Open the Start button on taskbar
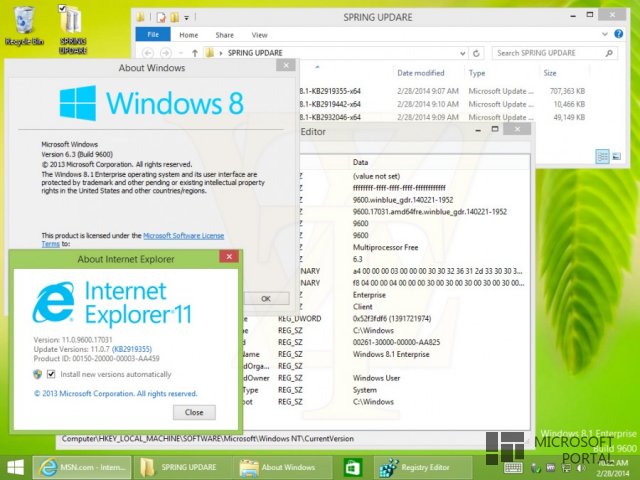 tap(16, 467)
